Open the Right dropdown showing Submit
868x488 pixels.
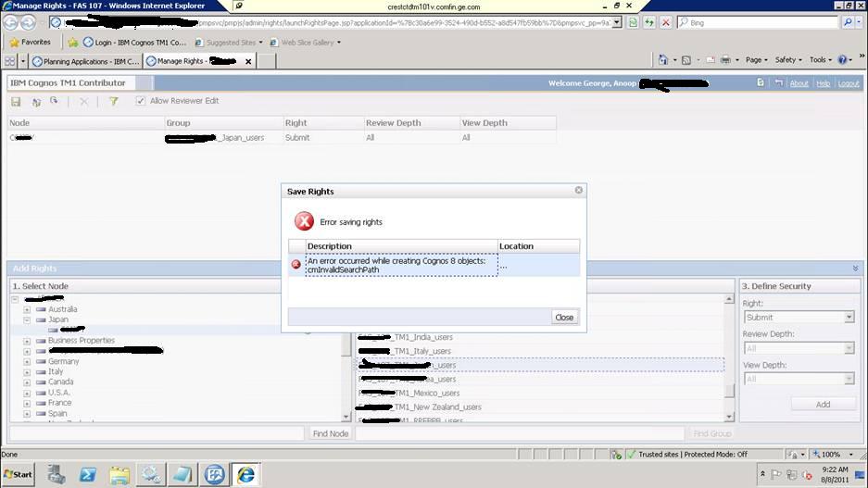[x=799, y=318]
